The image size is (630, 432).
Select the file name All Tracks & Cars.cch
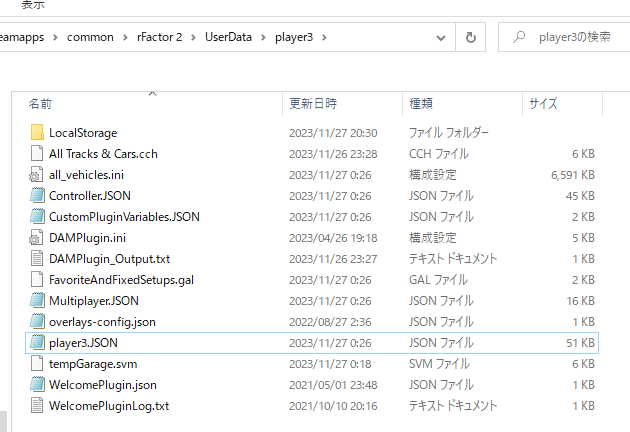(x=103, y=154)
